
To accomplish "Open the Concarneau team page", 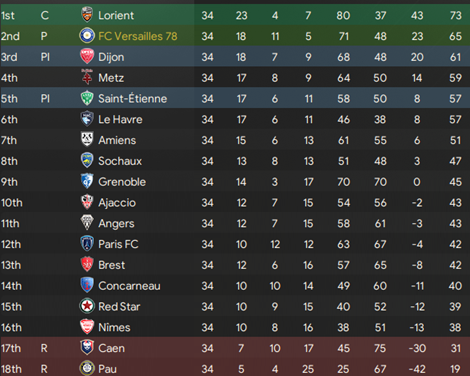I will point(129,286).
